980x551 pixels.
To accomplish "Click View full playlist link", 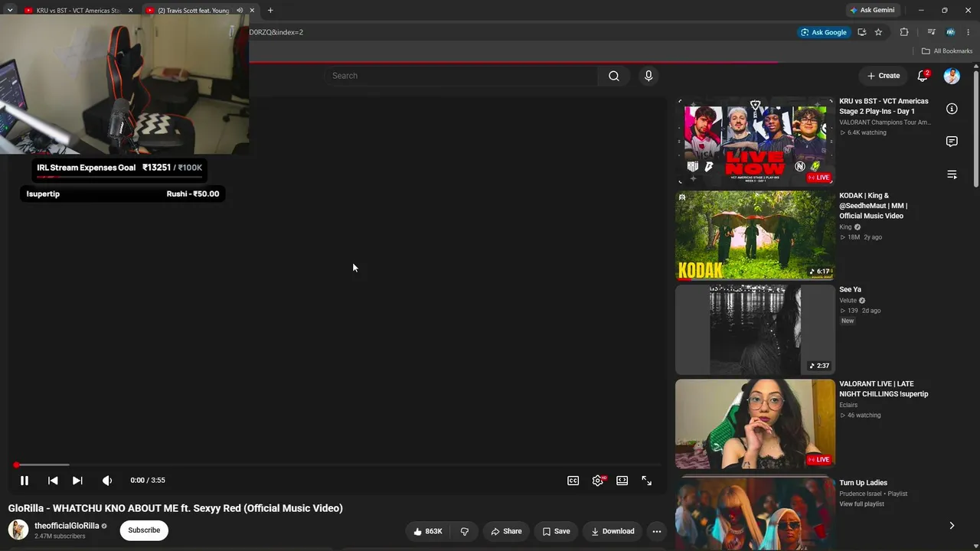I will point(861,504).
